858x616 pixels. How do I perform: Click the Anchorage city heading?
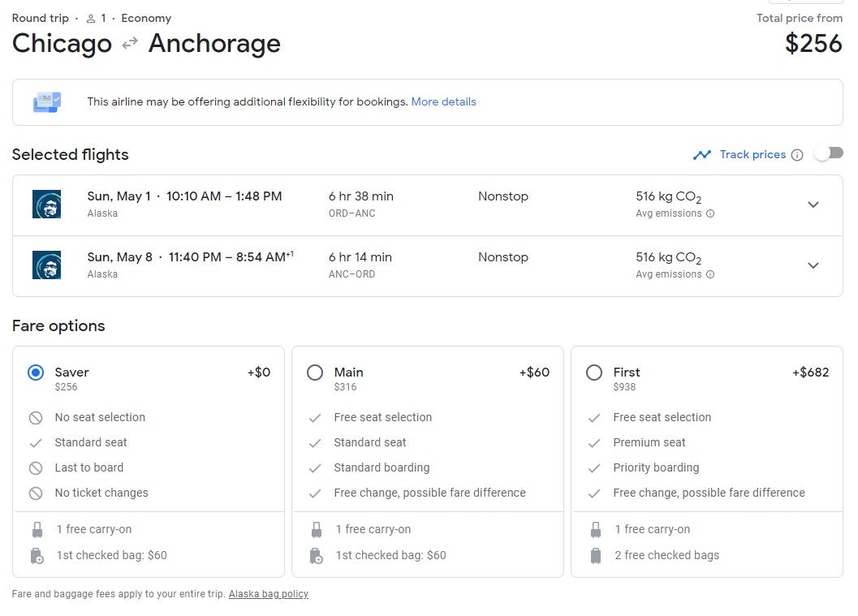(x=214, y=43)
